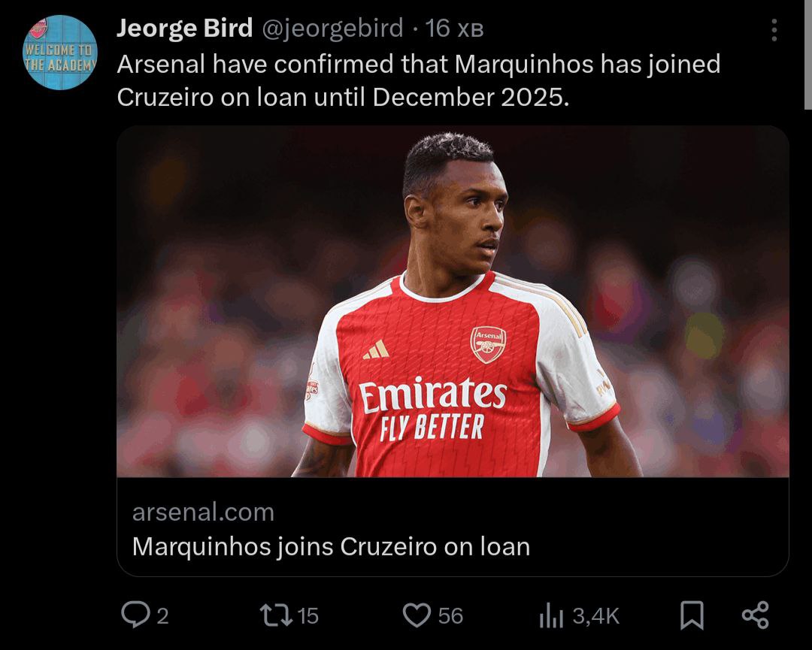This screenshot has height=650, width=812.
Task: Click the share icon
Action: pos(755,615)
